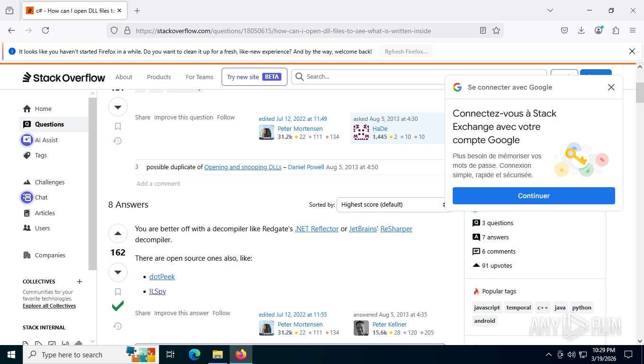Screen dimensions: 644x364
Task: Click the browser address bar URL
Action: (283, 31)
